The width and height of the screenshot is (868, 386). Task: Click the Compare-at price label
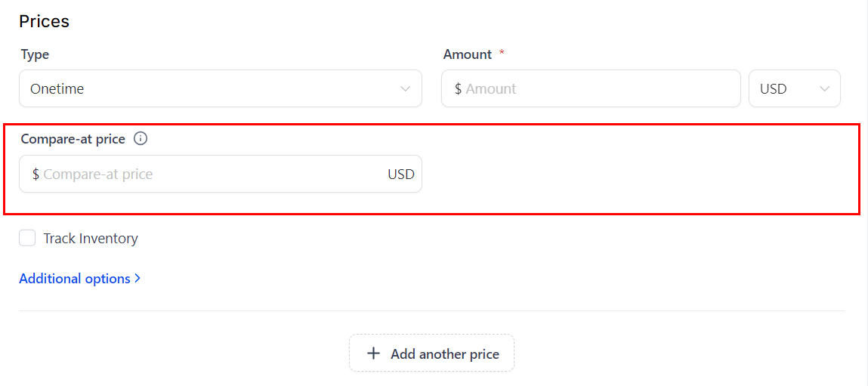click(73, 139)
